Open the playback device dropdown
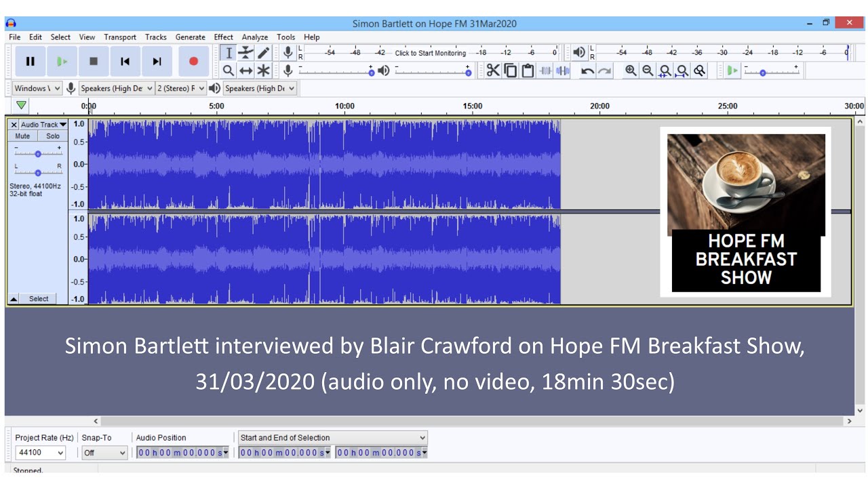Viewport: 868px width, 488px height. 260,88
